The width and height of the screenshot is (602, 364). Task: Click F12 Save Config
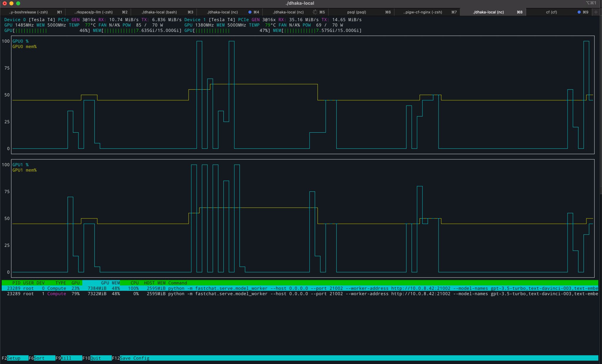[131, 358]
